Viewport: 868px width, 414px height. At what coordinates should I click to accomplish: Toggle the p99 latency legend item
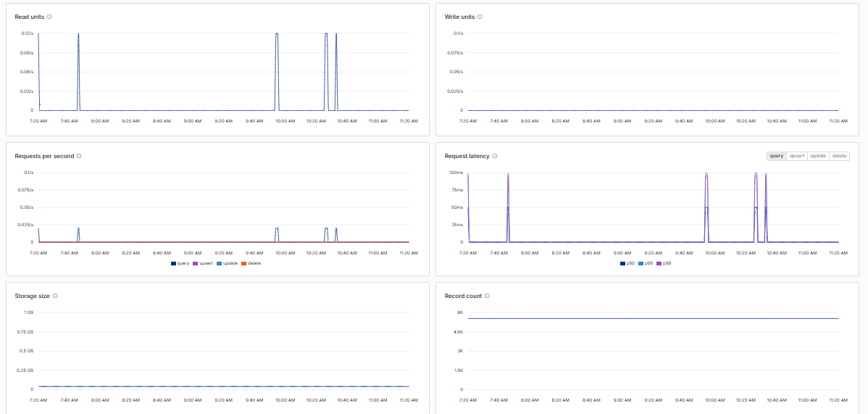(x=664, y=263)
